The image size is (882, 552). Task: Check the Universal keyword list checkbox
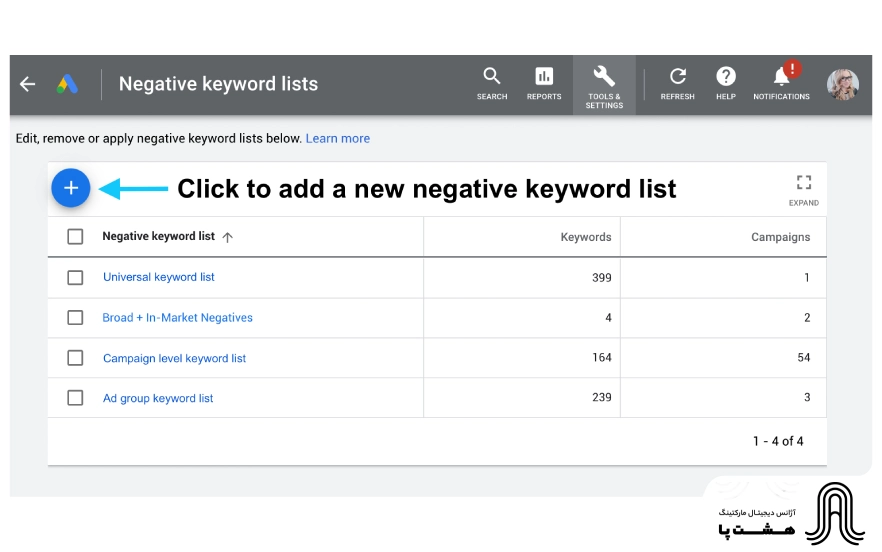pos(75,277)
